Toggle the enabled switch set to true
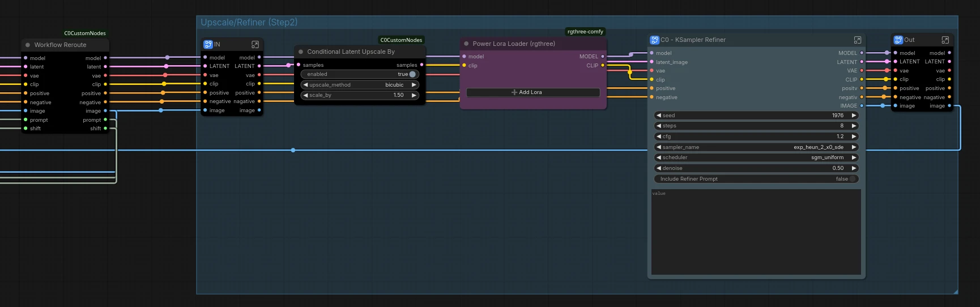The height and width of the screenshot is (307, 980). pyautogui.click(x=412, y=74)
